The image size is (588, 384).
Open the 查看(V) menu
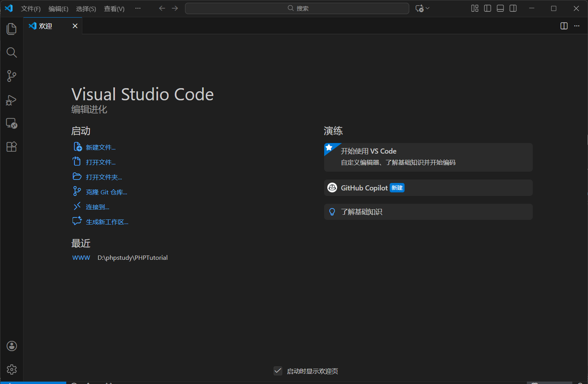pyautogui.click(x=114, y=9)
